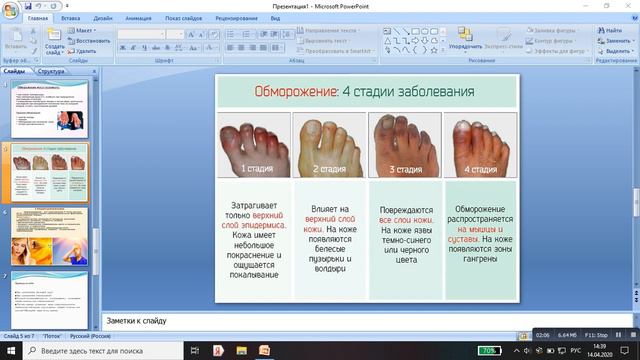Select the right arrow shape
Screen dimensions: 640x360
(416, 41)
